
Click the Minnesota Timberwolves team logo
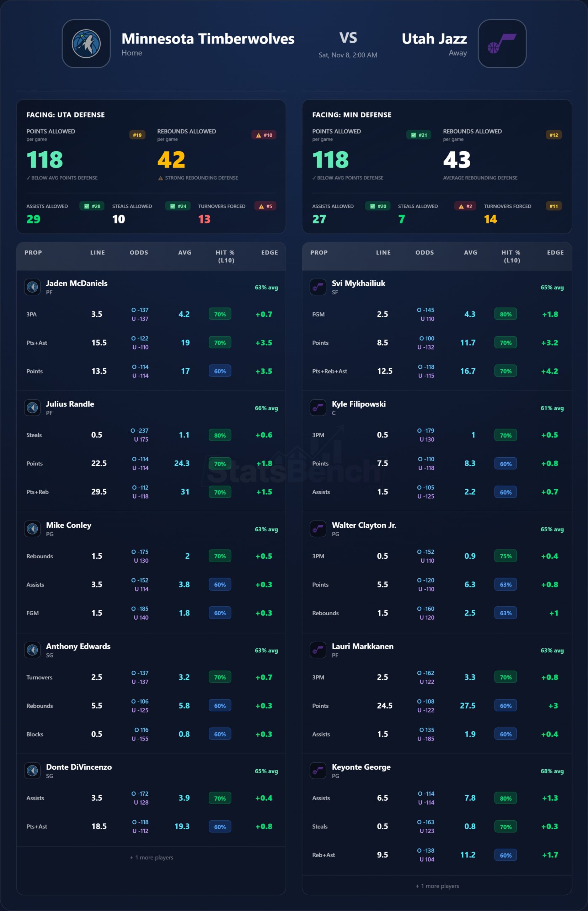(86, 43)
